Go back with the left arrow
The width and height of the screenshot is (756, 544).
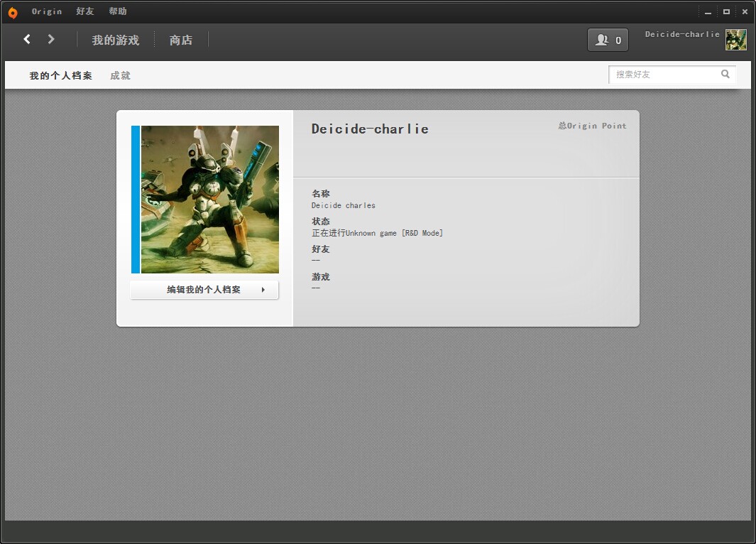click(x=27, y=40)
